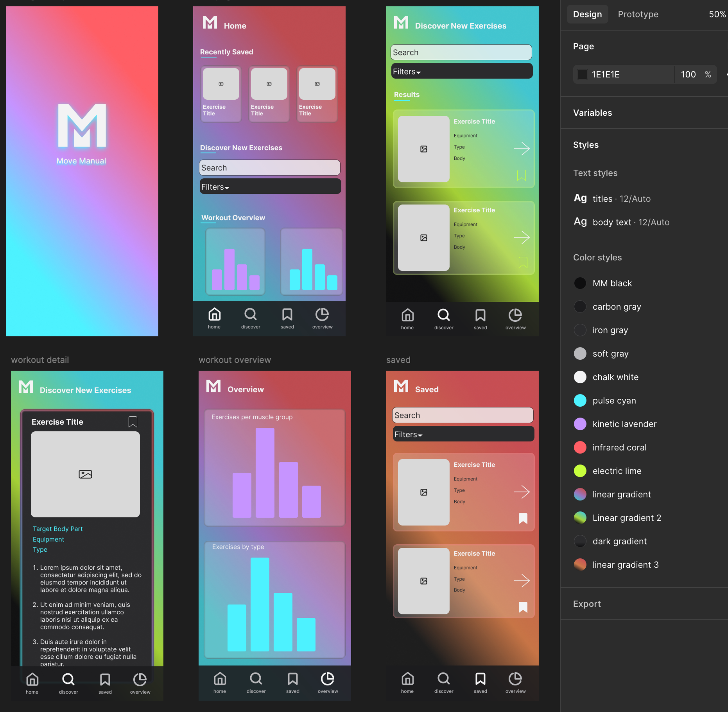Viewport: 728px width, 712px height.
Task: Select the overview pie chart nav icon
Action: (x=322, y=314)
